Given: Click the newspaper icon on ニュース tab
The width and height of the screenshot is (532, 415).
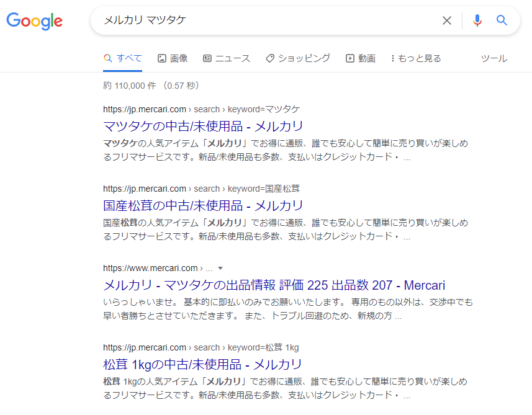Looking at the screenshot, I should [x=207, y=58].
